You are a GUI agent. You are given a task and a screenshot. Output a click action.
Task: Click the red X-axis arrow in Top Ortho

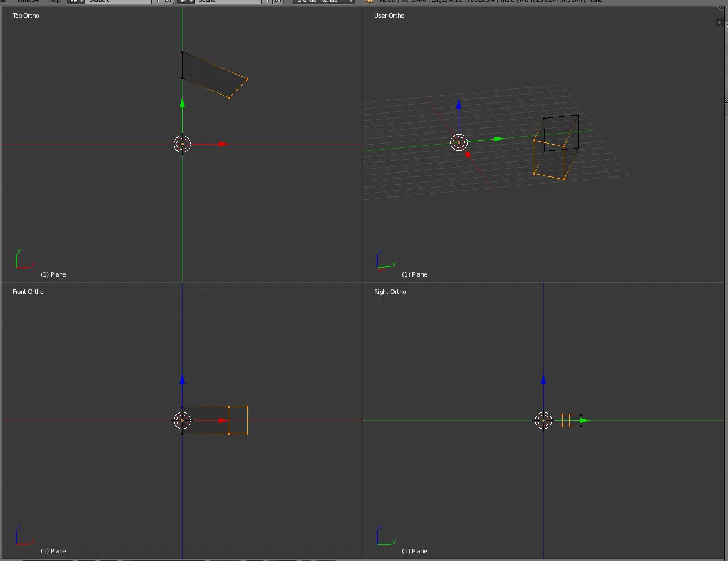[x=223, y=144]
